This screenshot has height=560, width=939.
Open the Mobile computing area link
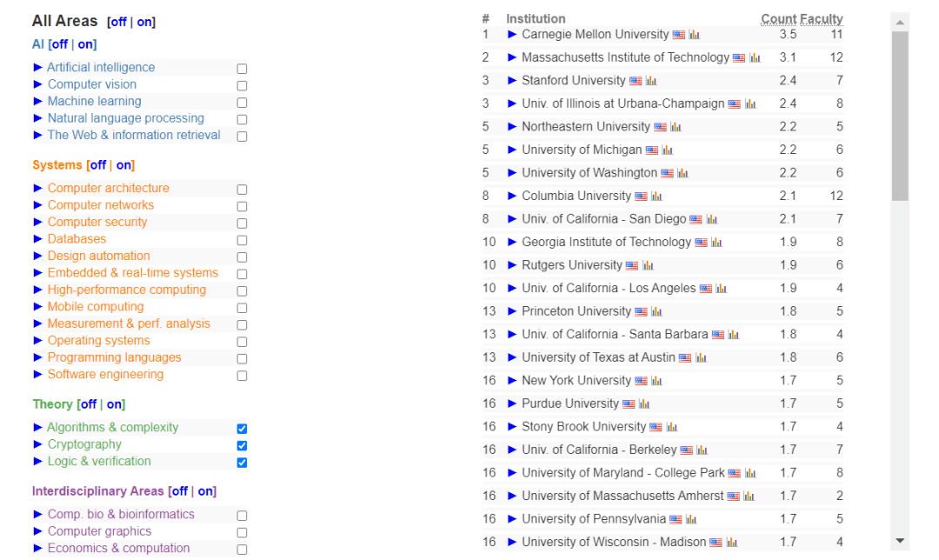pos(96,307)
